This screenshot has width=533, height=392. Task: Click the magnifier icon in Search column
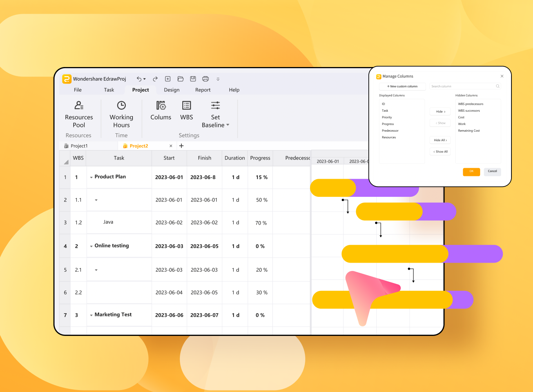(498, 86)
